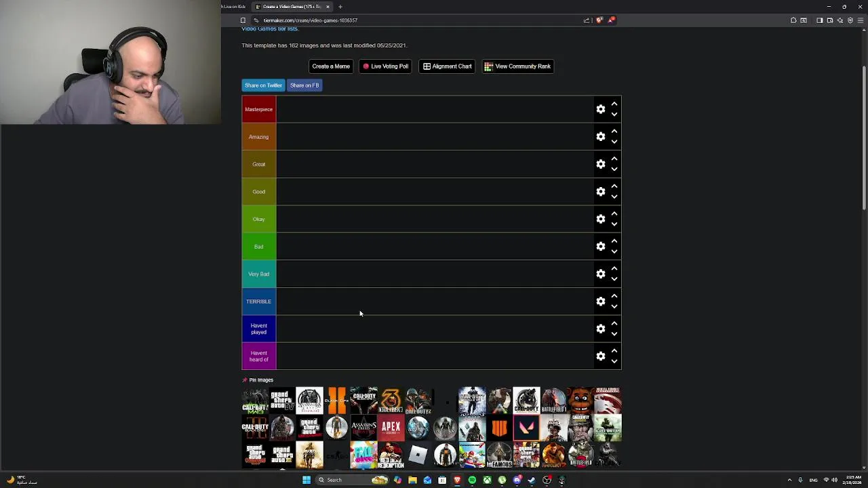Open Xbox app from the taskbar

tap(487, 480)
